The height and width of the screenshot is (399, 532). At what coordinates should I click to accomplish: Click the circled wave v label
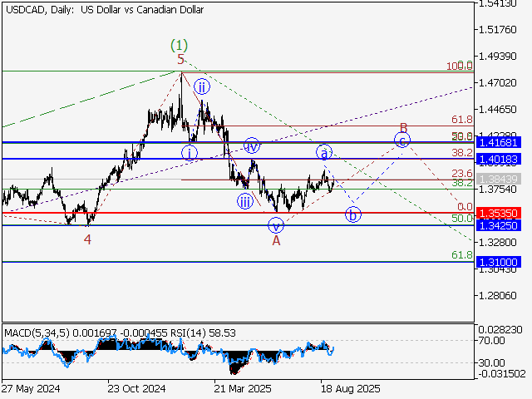click(276, 224)
